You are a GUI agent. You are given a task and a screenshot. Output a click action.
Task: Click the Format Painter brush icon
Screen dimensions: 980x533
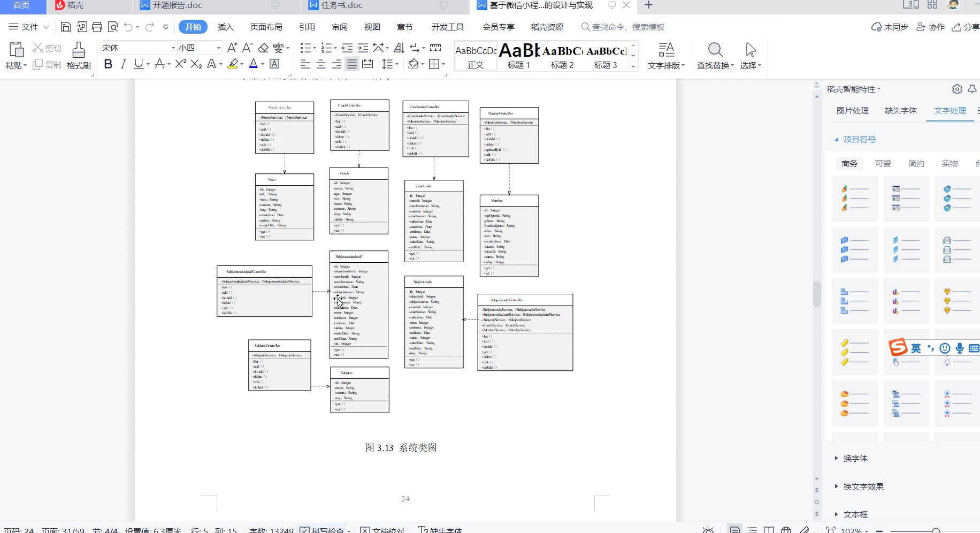79,50
